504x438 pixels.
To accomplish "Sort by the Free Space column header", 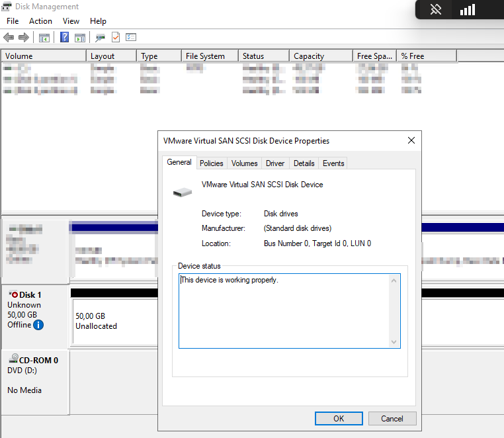I will (375, 56).
